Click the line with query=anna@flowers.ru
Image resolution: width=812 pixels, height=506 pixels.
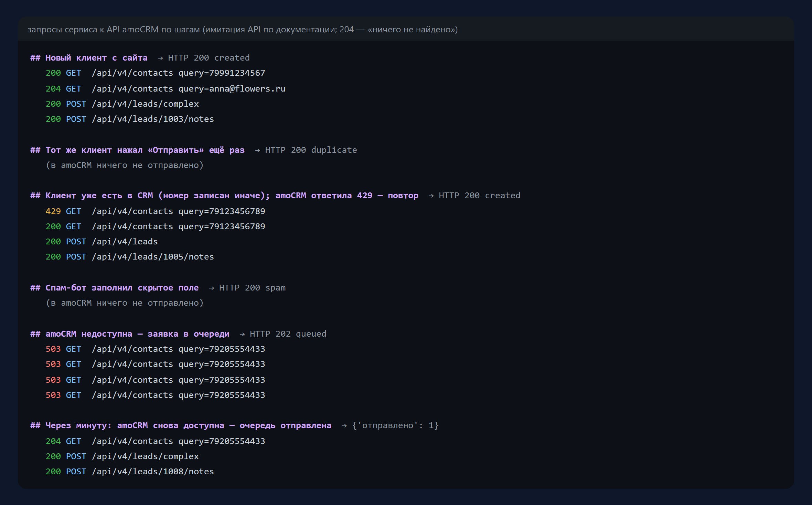tap(165, 89)
